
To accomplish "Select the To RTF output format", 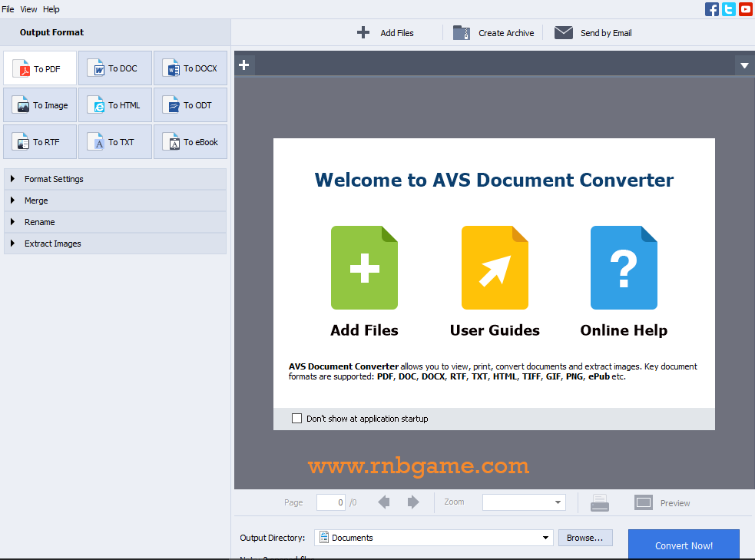I will [40, 142].
